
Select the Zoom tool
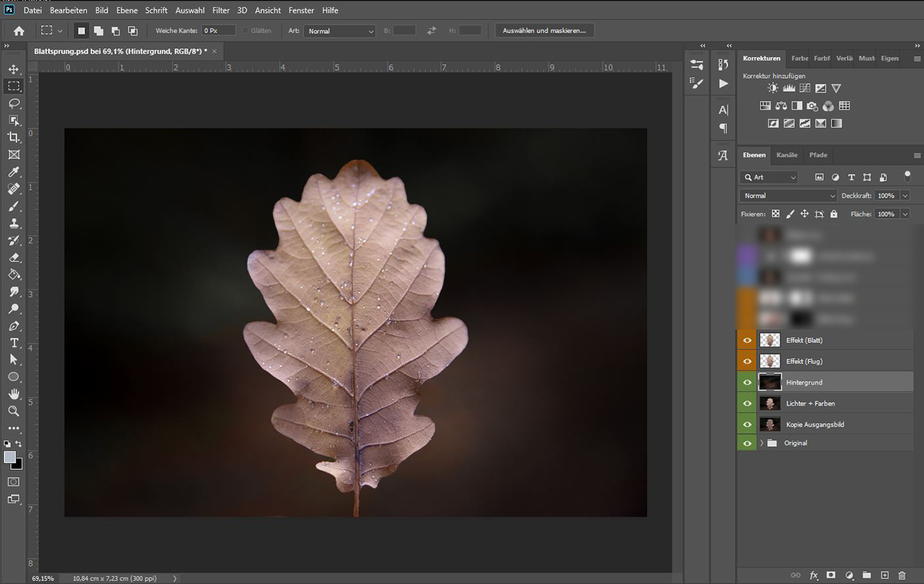[14, 411]
